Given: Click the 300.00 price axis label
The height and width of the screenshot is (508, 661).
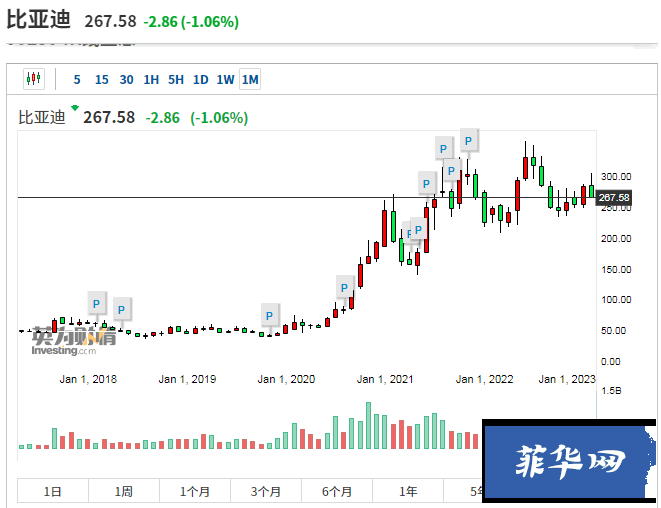Looking at the screenshot, I should coord(616,177).
